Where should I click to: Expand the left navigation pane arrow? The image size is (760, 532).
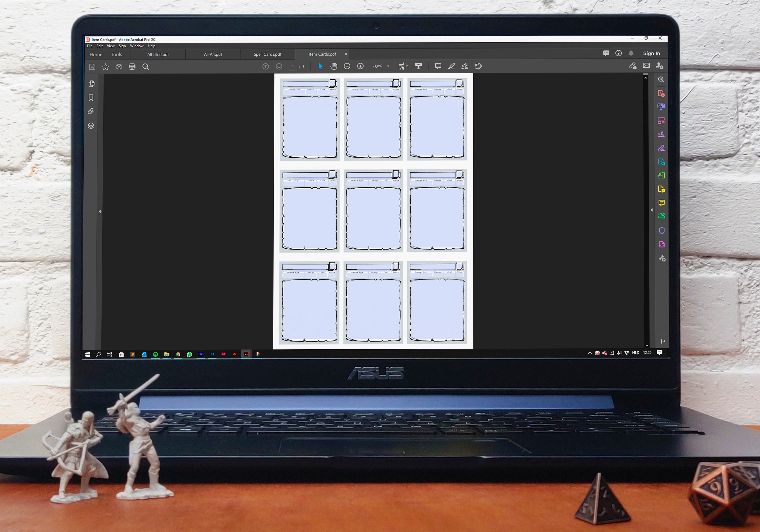100,211
